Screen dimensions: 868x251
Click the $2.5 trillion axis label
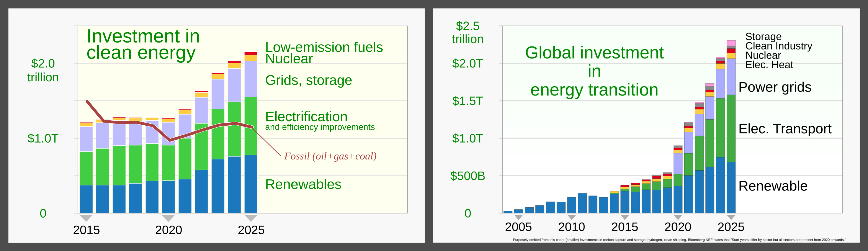pos(467,32)
